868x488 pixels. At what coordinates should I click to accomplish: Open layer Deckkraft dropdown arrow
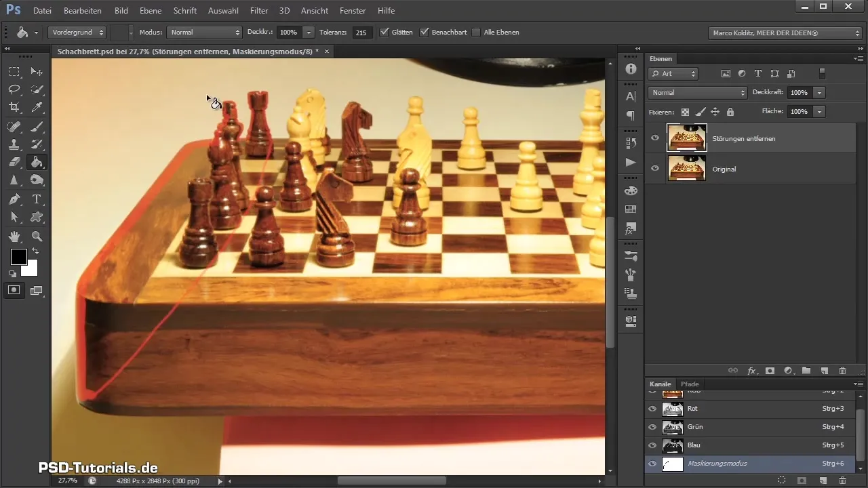[x=820, y=92]
